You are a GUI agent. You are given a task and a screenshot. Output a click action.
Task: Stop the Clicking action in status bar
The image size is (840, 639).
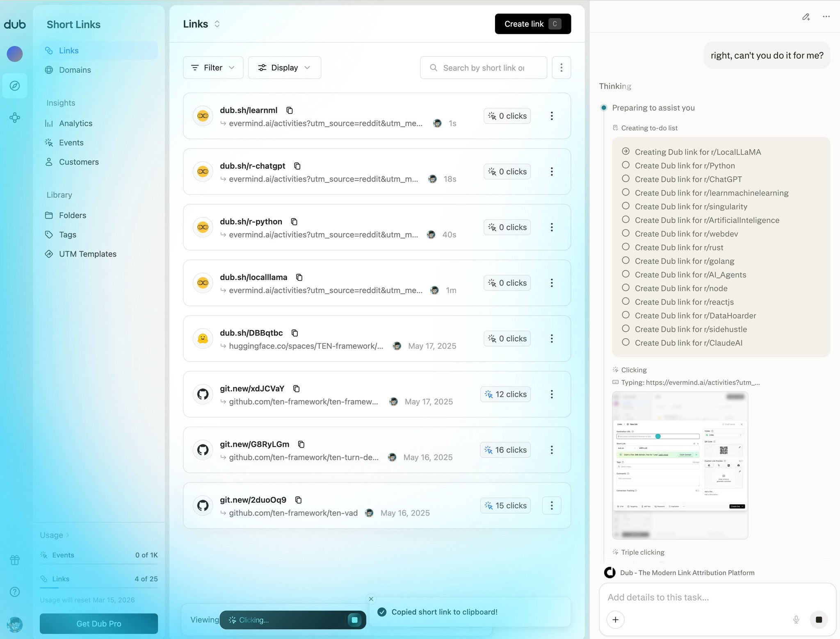(x=354, y=620)
